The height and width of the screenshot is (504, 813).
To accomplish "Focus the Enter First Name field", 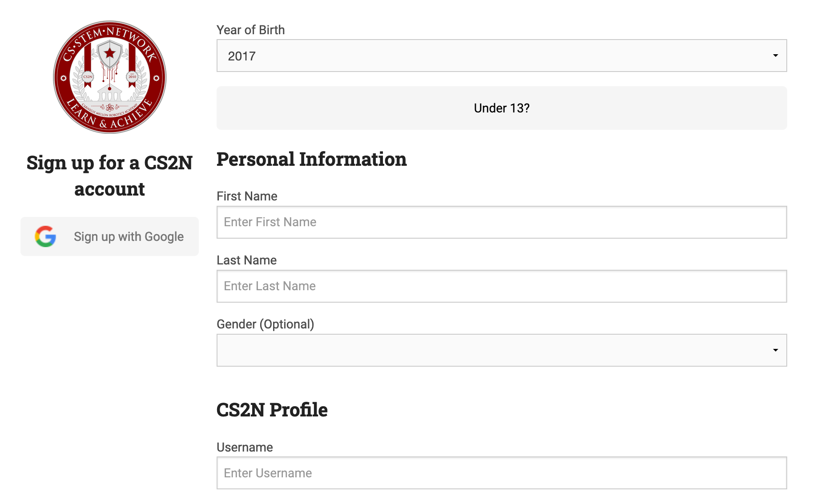I will pyautogui.click(x=502, y=222).
